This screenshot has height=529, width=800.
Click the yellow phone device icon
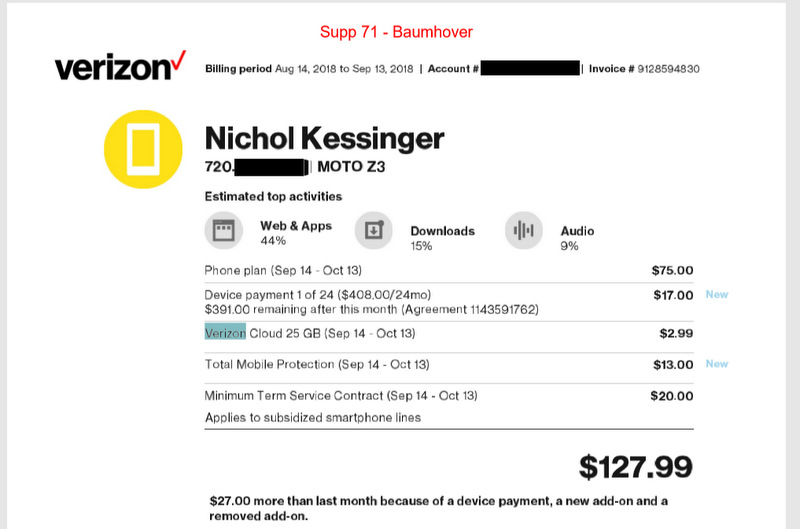(x=143, y=148)
